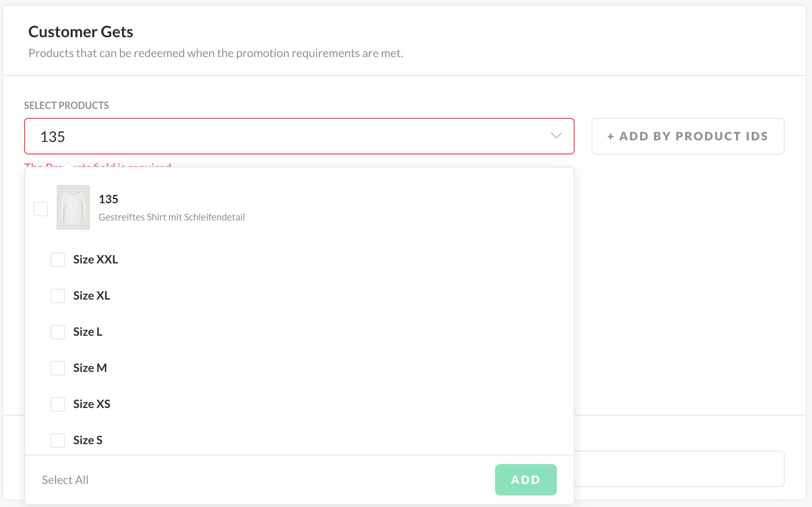
Task: Tick the checkbox for product 135
Action: pyautogui.click(x=41, y=209)
